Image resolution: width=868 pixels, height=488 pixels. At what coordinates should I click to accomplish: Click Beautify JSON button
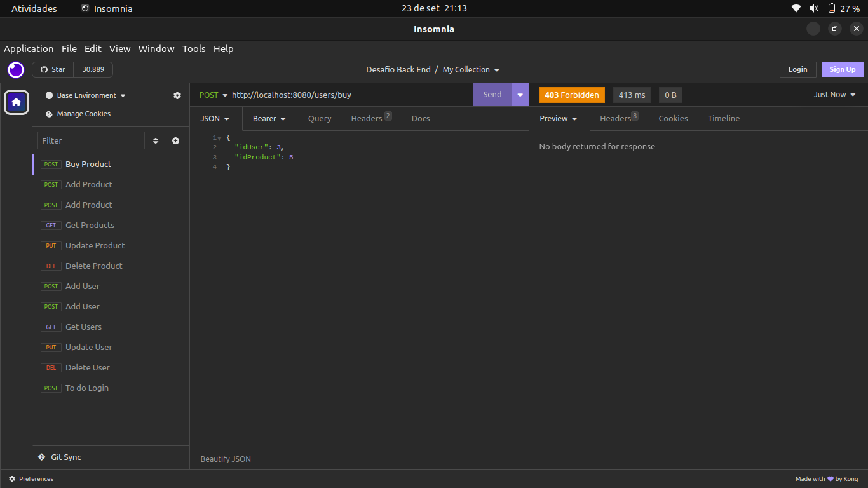pyautogui.click(x=226, y=459)
